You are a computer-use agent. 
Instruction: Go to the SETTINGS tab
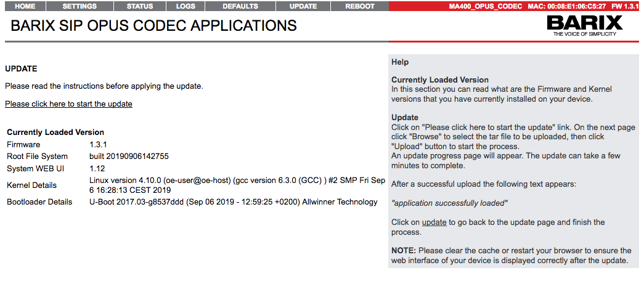click(79, 6)
